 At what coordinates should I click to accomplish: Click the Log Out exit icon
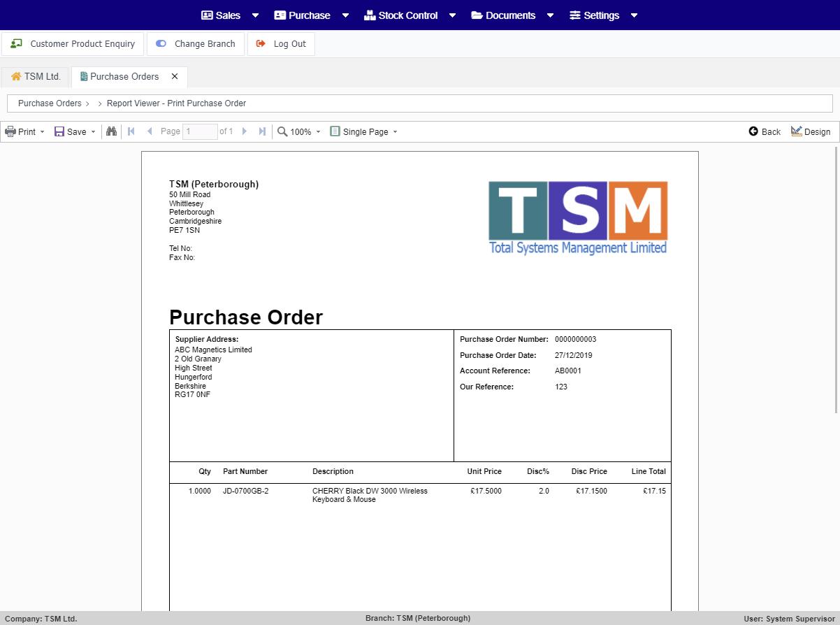click(261, 43)
